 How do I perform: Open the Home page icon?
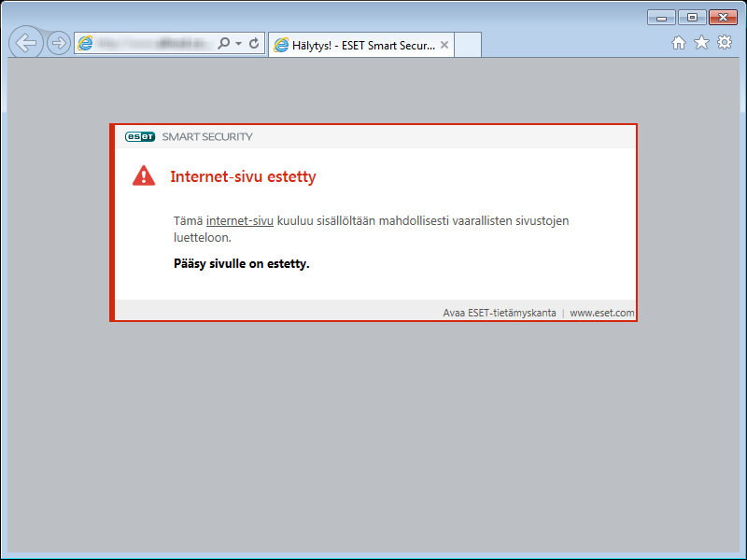coord(679,43)
